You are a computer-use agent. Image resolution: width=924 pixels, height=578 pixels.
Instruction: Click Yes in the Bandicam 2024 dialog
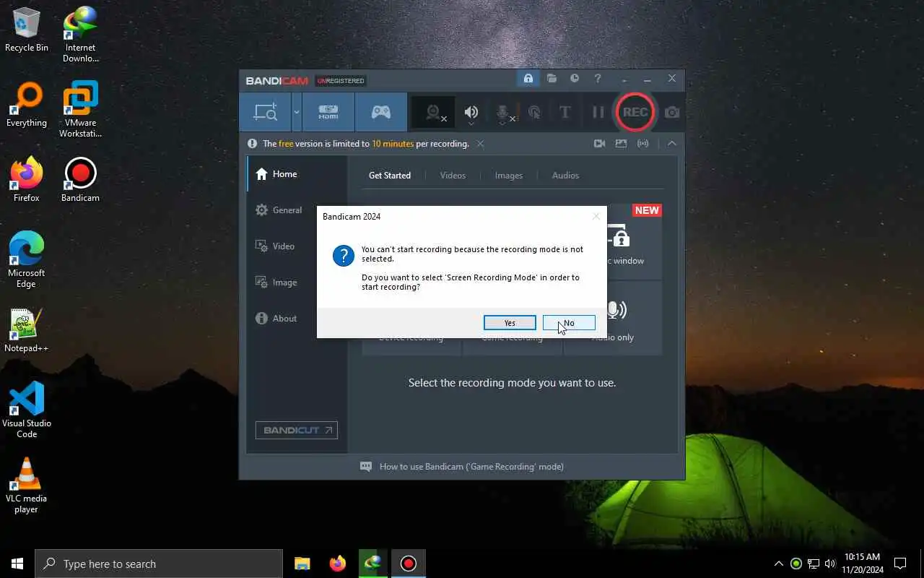pyautogui.click(x=510, y=322)
